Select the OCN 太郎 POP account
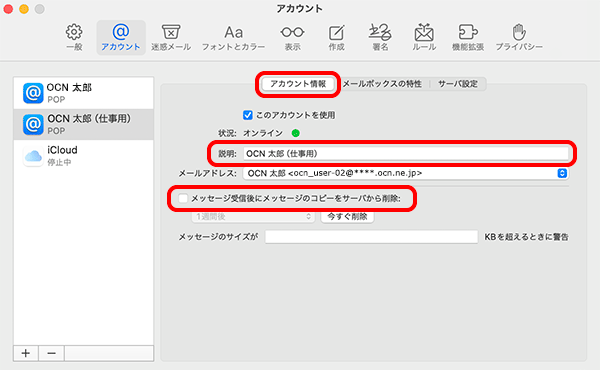The height and width of the screenshot is (370, 600). (83, 93)
